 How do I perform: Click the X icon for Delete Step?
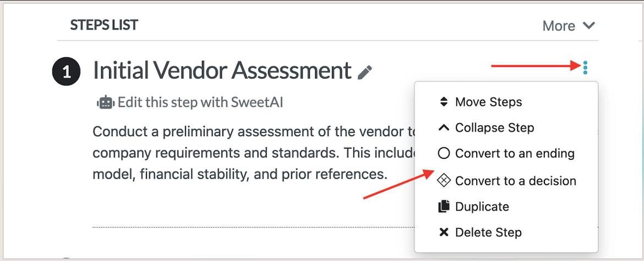point(444,233)
